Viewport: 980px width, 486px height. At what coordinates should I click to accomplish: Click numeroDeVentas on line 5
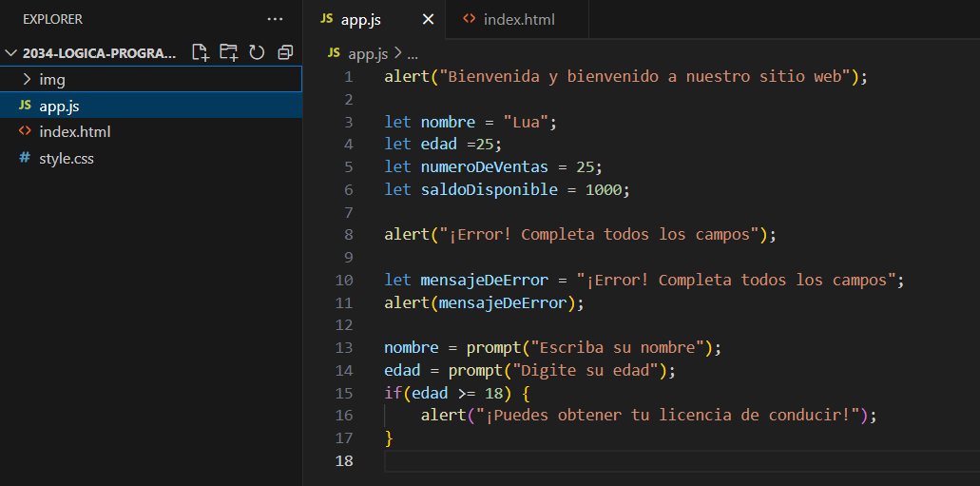point(485,167)
